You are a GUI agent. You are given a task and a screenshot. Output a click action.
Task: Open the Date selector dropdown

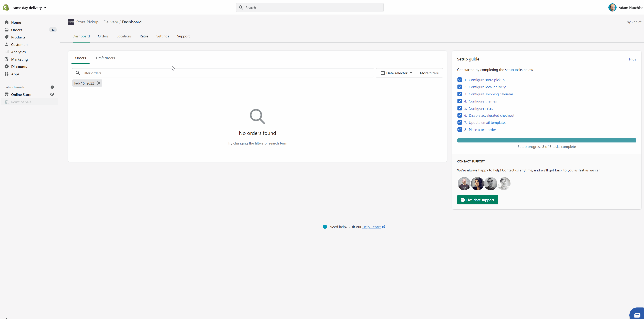pyautogui.click(x=396, y=73)
